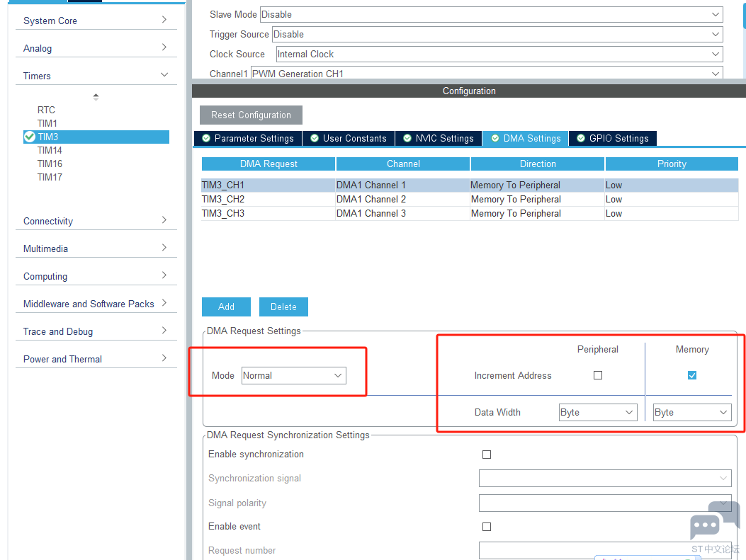The height and width of the screenshot is (560, 746).
Task: Open Peripheral Data Width dropdown
Action: pos(598,412)
